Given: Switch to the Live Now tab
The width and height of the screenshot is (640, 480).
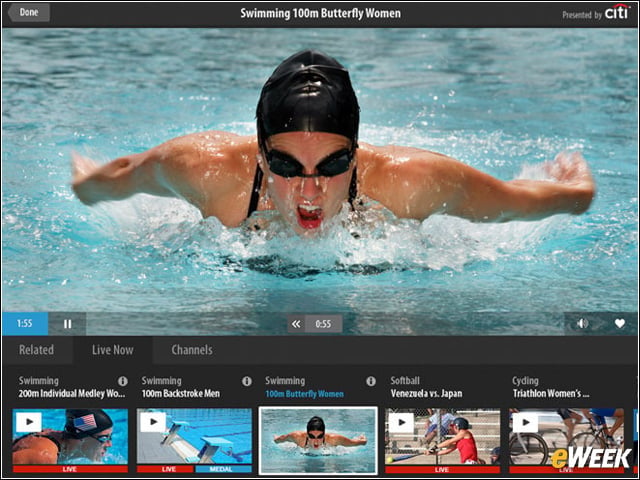Looking at the screenshot, I should click(113, 350).
